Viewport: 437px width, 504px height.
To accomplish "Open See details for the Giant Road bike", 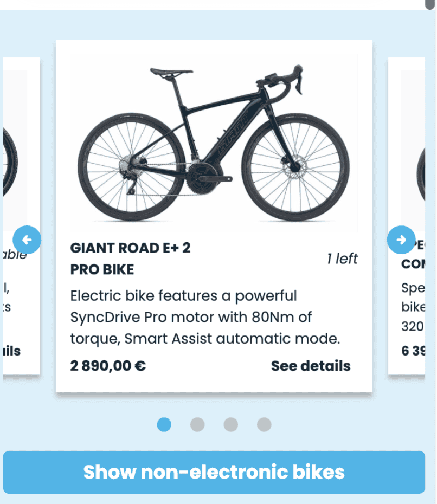I will click(x=310, y=366).
